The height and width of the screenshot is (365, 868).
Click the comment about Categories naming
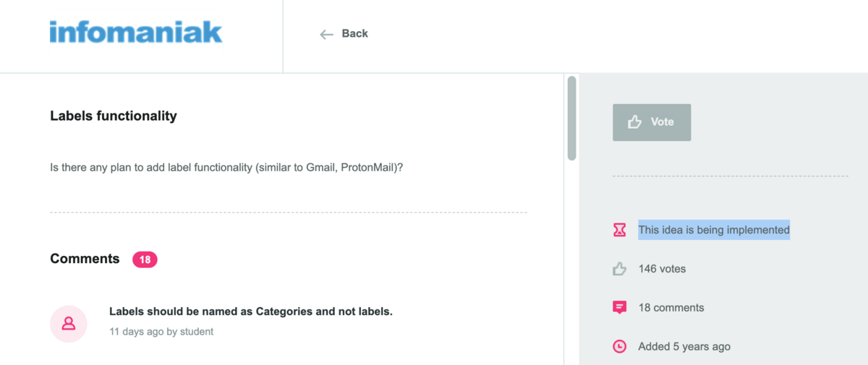point(250,312)
